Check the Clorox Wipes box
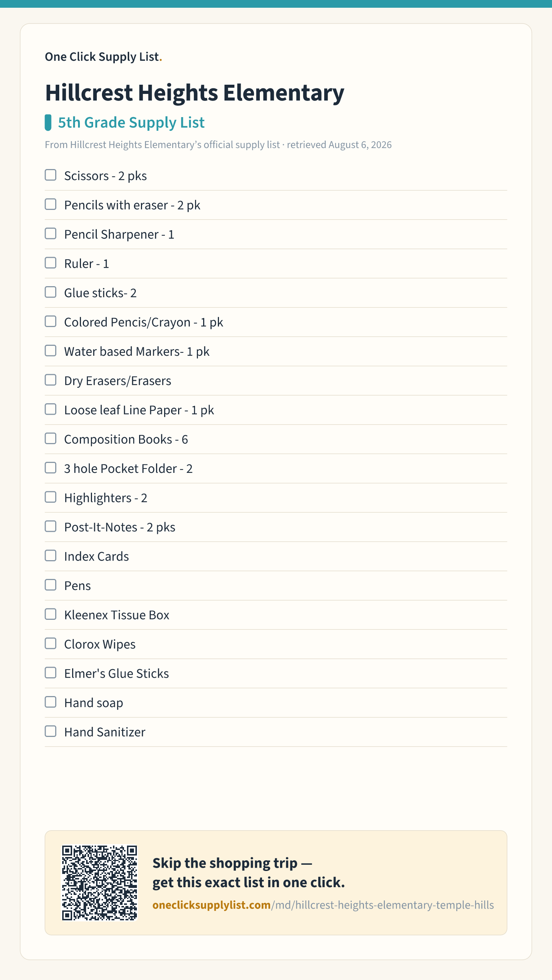Image resolution: width=552 pixels, height=980 pixels. [50, 644]
